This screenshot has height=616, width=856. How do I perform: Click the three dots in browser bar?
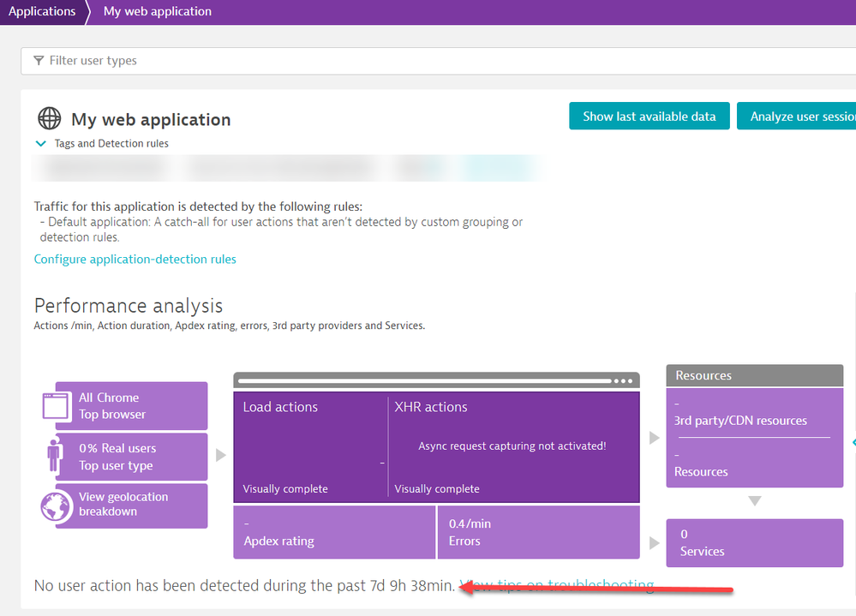[x=623, y=380]
